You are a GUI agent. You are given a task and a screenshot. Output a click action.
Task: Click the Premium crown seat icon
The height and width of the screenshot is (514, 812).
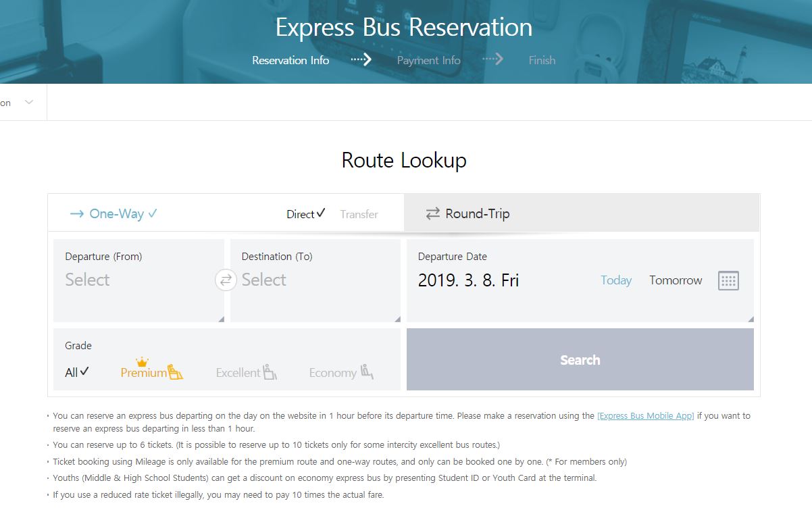tap(175, 371)
